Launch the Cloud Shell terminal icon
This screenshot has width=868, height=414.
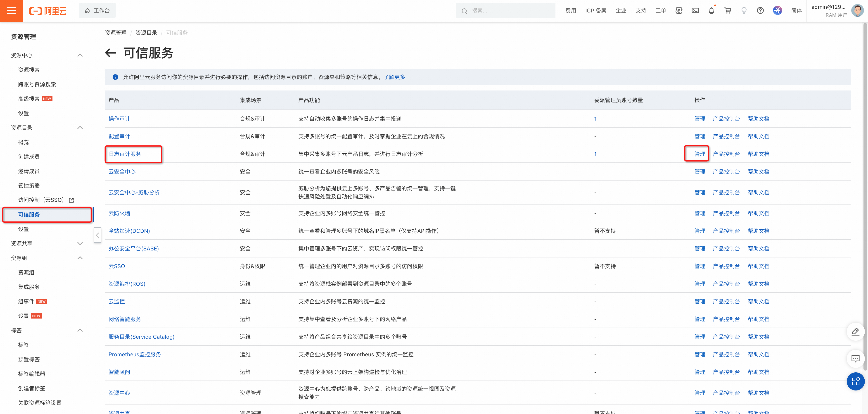click(x=695, y=11)
